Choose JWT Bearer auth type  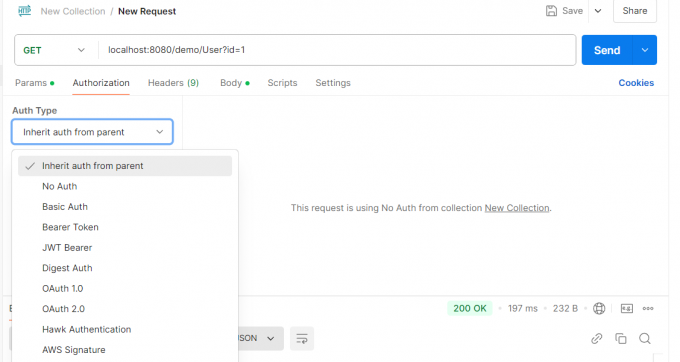pyautogui.click(x=125, y=248)
